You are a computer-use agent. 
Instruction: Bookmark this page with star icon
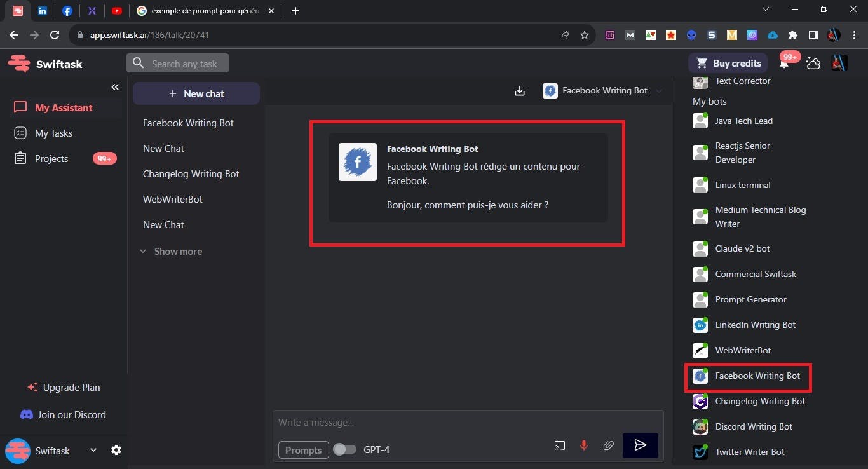[x=585, y=36]
